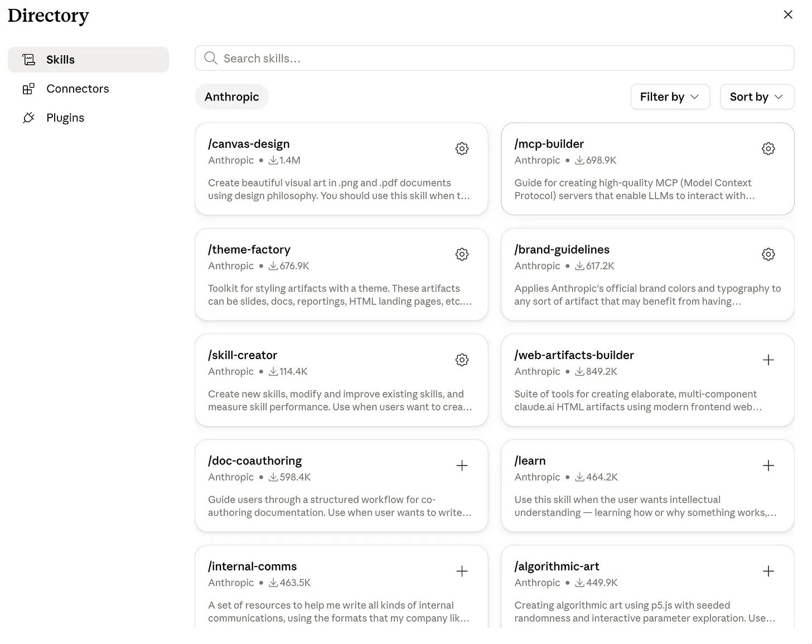
Task: Select the Anthropic filter chip
Action: pos(231,97)
